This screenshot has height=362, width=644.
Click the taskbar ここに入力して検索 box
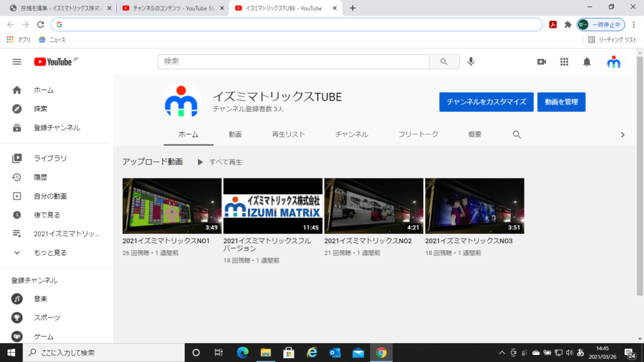[104, 353]
